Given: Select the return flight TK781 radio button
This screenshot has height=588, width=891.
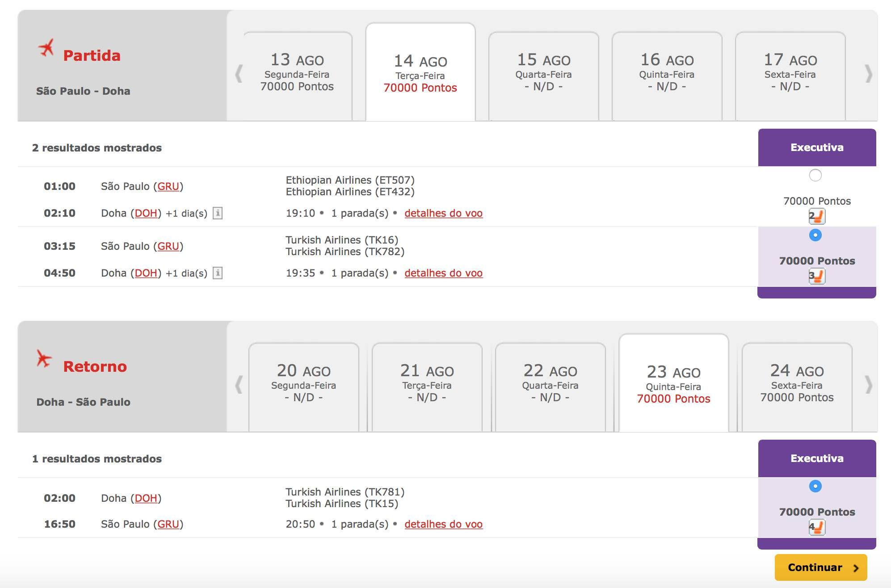Looking at the screenshot, I should click(x=815, y=486).
